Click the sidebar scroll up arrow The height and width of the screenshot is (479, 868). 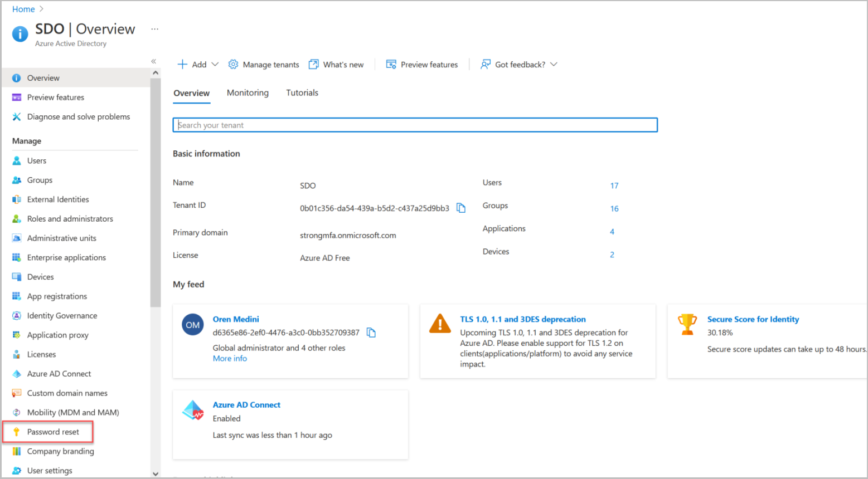[x=156, y=73]
